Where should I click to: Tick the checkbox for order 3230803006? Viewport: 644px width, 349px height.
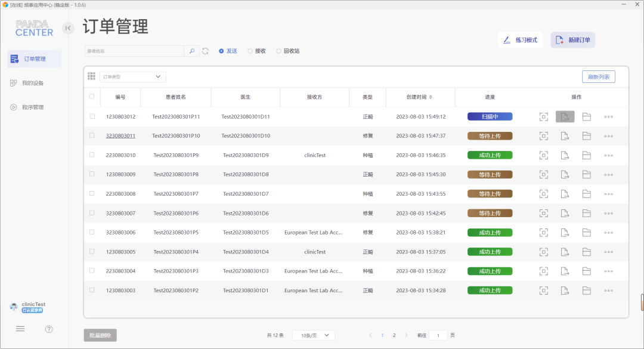tap(92, 232)
